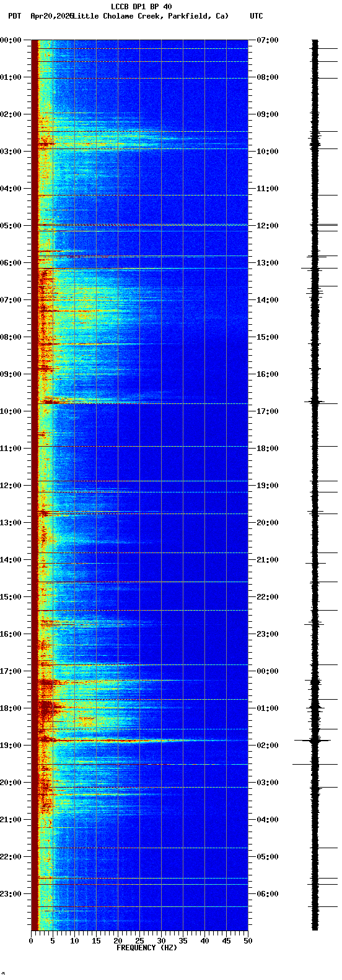Click the 05:00 PDT time label
Image resolution: width=342 pixels, height=980 pixels.
click(x=11, y=226)
